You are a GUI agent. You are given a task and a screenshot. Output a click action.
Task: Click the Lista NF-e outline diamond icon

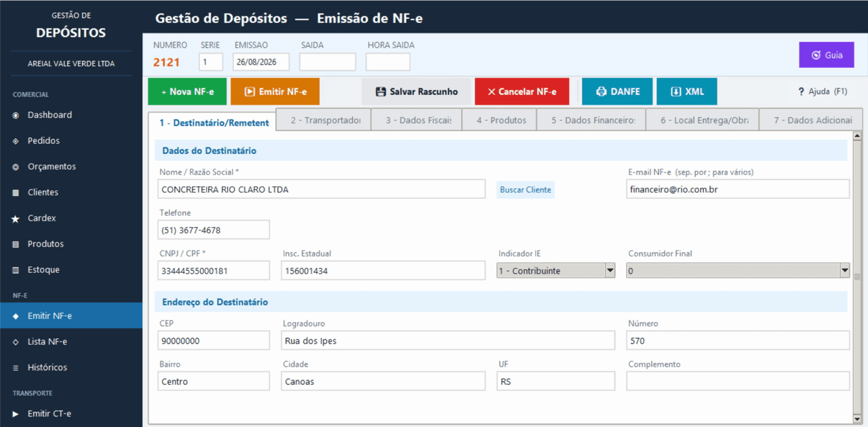16,342
